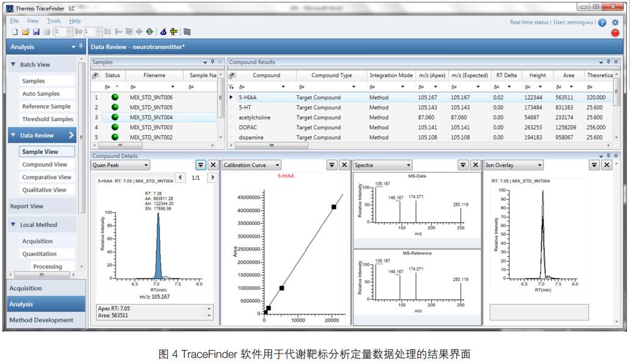Click the red real-time status indicator
This screenshot has height=364, width=630.
click(615, 33)
